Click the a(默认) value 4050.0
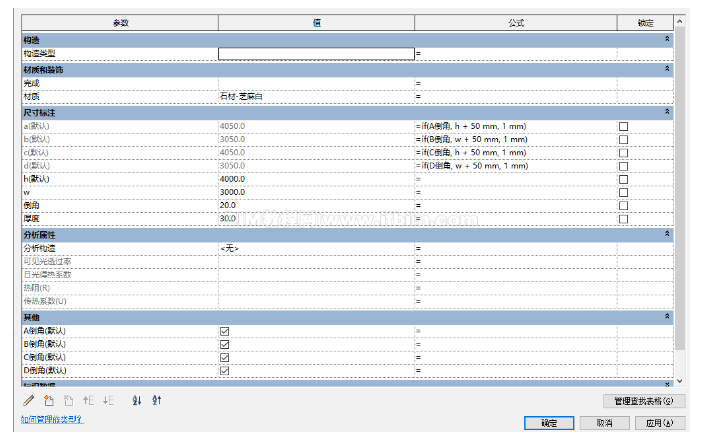 232,126
